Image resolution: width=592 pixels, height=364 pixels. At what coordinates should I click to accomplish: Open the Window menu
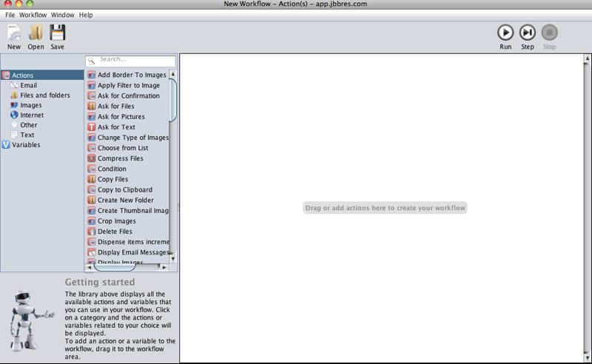click(63, 15)
